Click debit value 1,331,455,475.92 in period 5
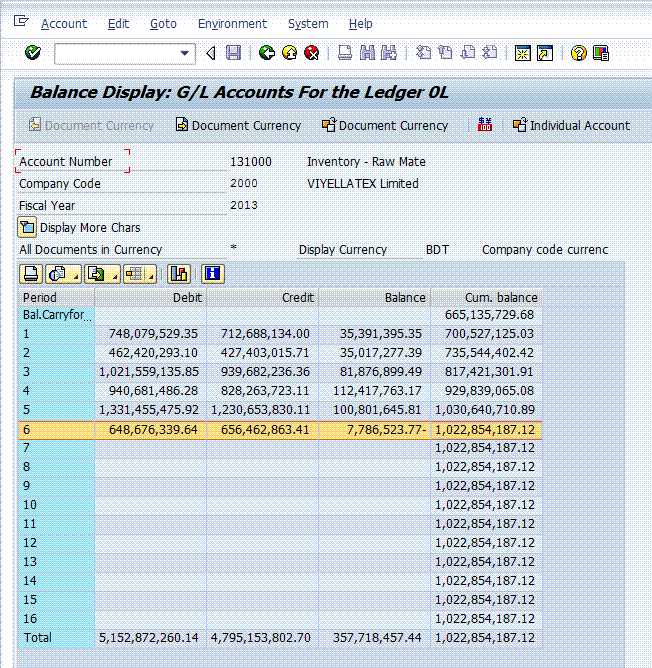This screenshot has width=652, height=668. [x=149, y=409]
